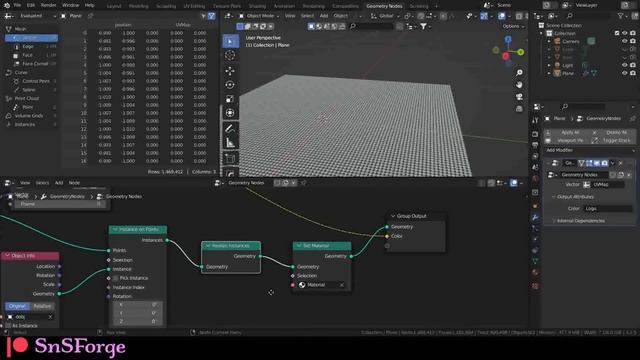Image resolution: width=640 pixels, height=360 pixels.
Task: Open the node editor Add menu
Action: [59, 183]
